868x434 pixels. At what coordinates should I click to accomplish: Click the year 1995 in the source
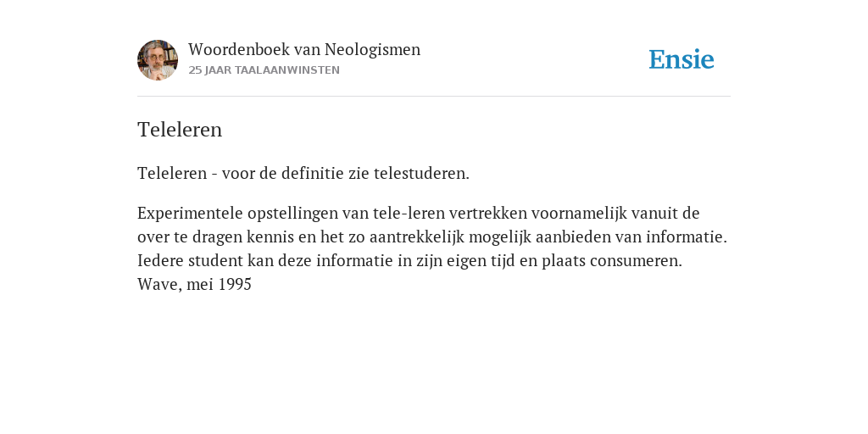pyautogui.click(x=235, y=285)
